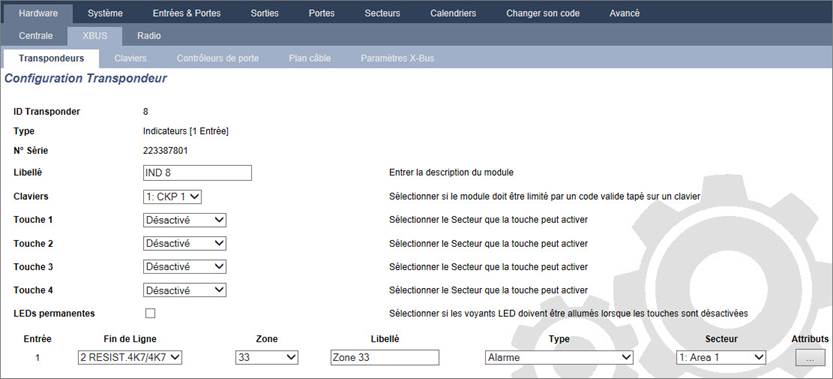
Task: Open the Radio sub-tab
Action: 149,36
